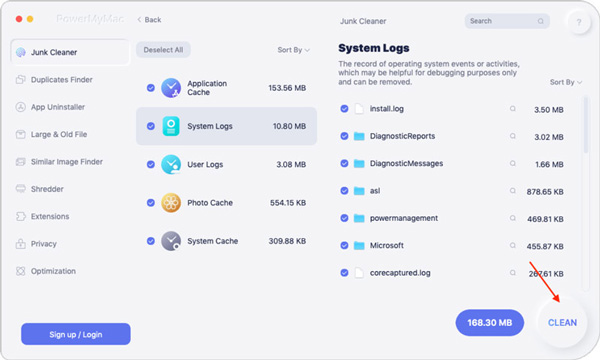The height and width of the screenshot is (360, 600).
Task: Click the 168.30 MB total size button
Action: tap(489, 323)
